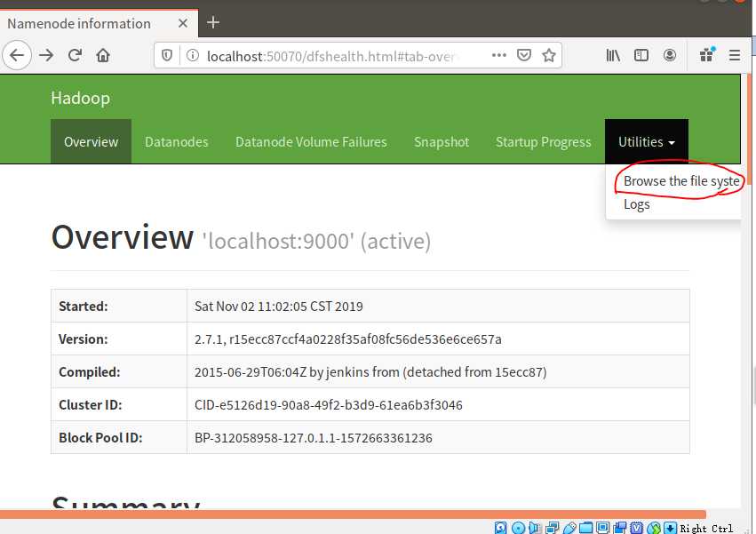Click the VirtualBox USB status icon
Viewport: 756px width, 534px height.
[569, 528]
